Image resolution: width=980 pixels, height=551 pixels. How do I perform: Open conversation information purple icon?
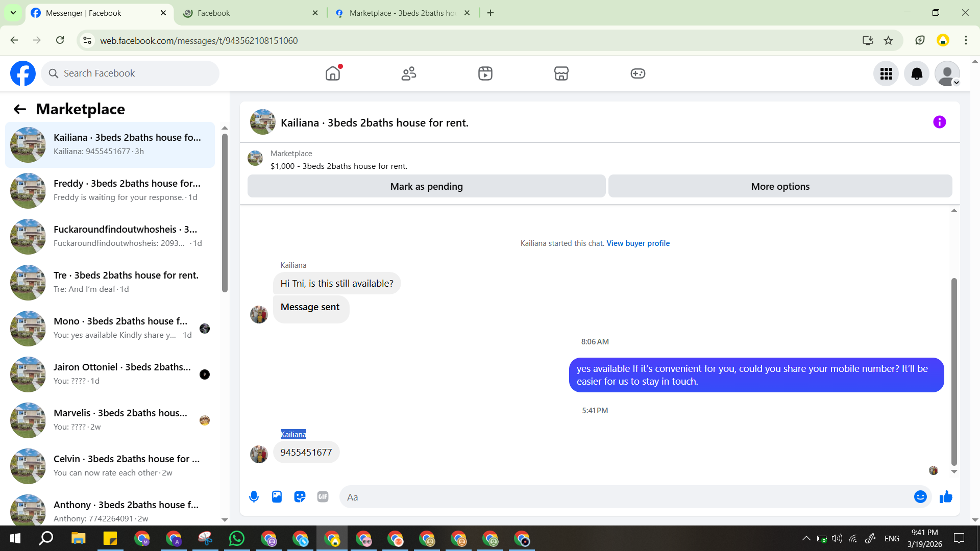point(939,122)
